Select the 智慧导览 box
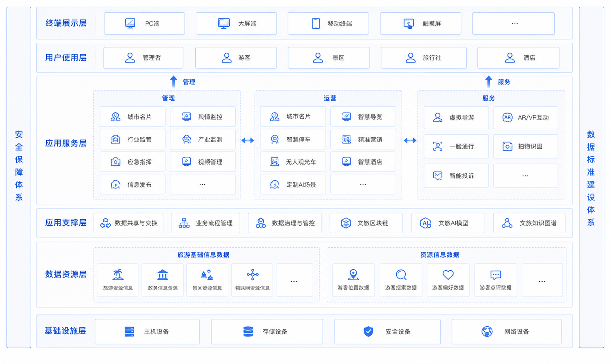Image resolution: width=611 pixels, height=364 pixels. click(x=363, y=117)
